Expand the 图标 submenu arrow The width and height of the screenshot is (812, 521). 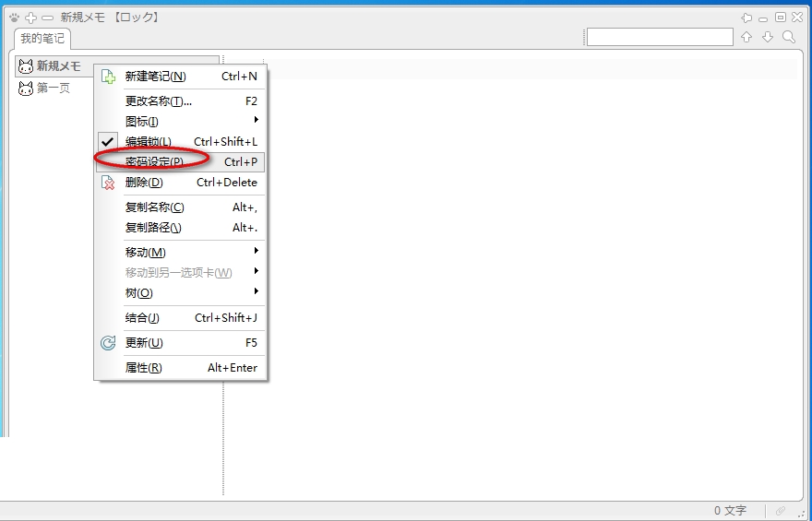(x=256, y=120)
